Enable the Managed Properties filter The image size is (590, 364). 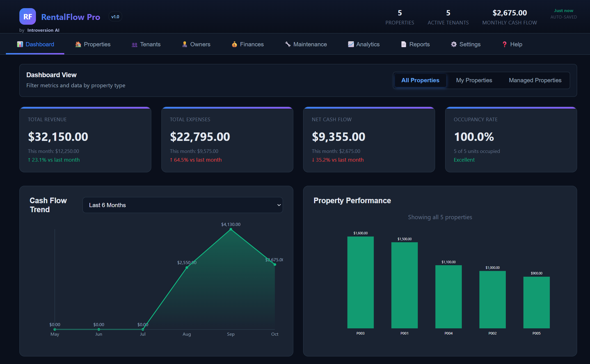coord(535,80)
